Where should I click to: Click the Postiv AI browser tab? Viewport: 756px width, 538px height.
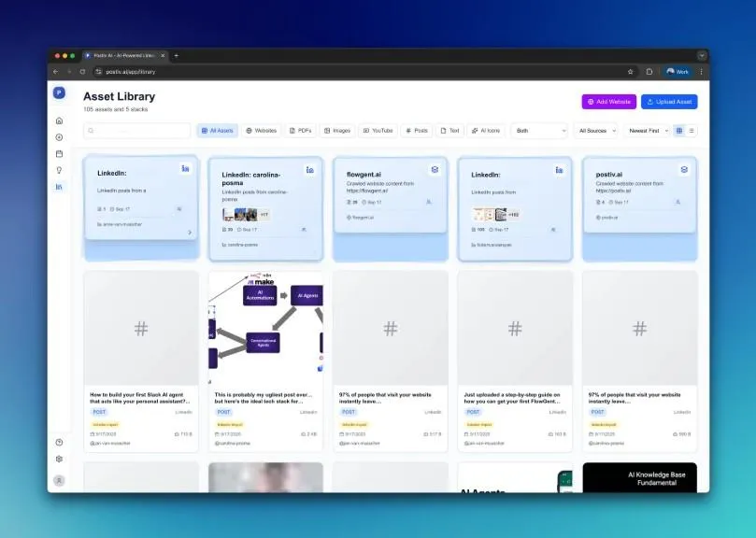(x=125, y=56)
